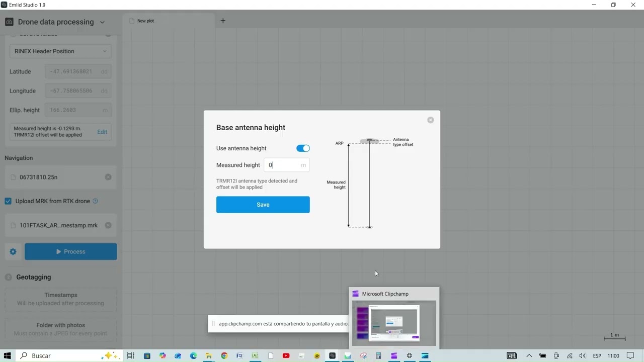644x362 pixels.
Task: Start processing with the Process button
Action: (71, 252)
